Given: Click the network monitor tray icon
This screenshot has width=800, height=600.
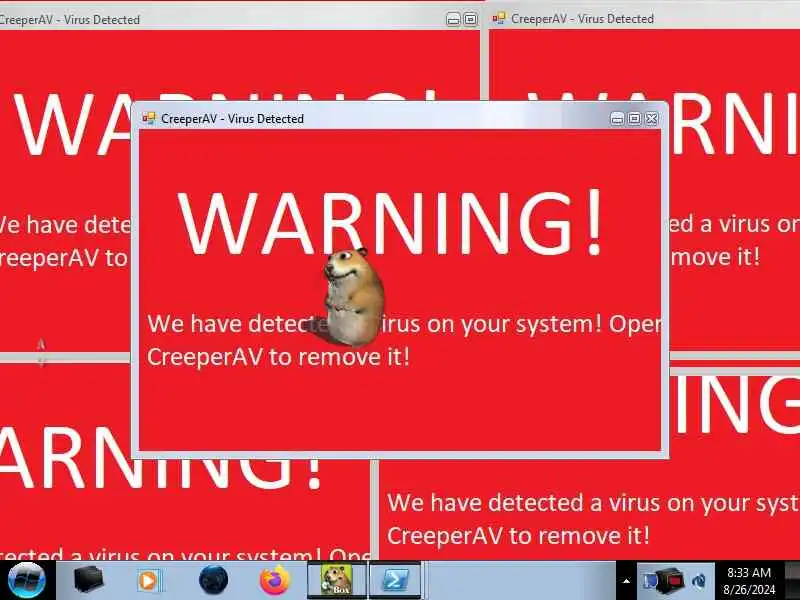Looking at the screenshot, I should pos(649,581).
